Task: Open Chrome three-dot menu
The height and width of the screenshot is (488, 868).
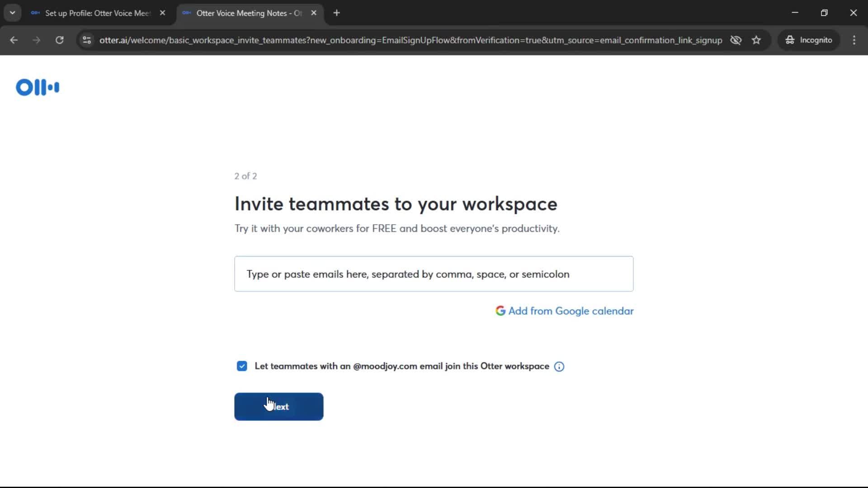Action: [x=854, y=40]
